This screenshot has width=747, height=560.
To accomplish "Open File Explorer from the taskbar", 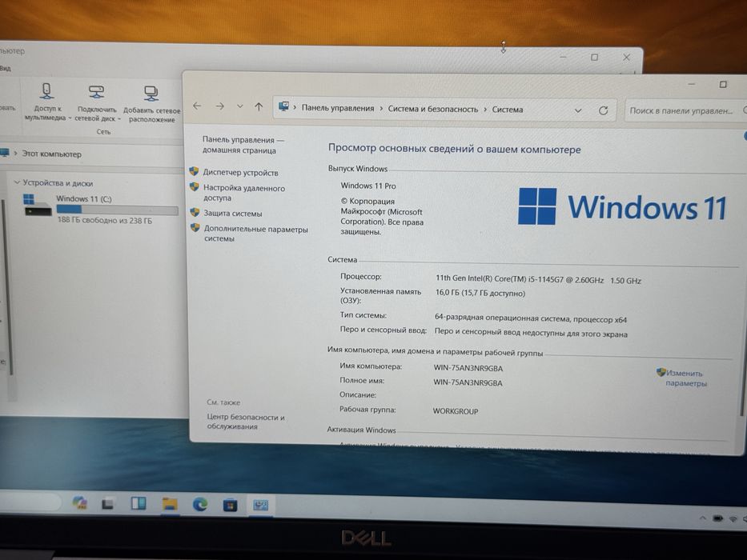I will (170, 504).
